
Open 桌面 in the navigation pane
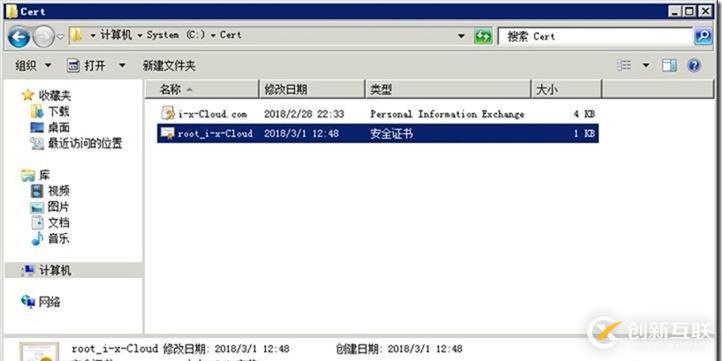click(x=58, y=128)
